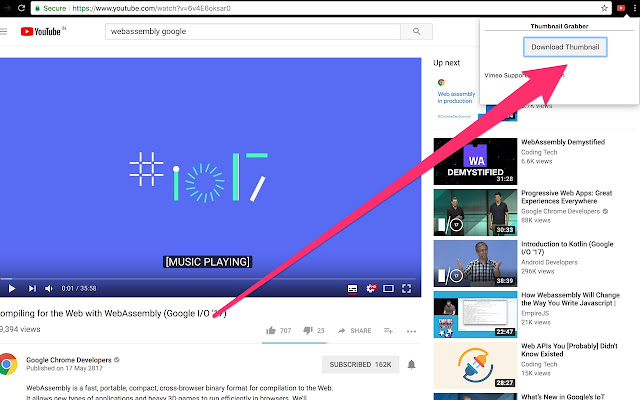Open Web APIs You [Probably] Didn't title
The image size is (640, 400).
click(569, 350)
